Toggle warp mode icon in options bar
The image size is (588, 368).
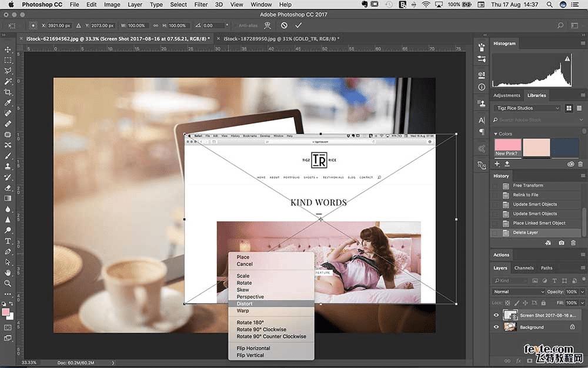pos(268,25)
